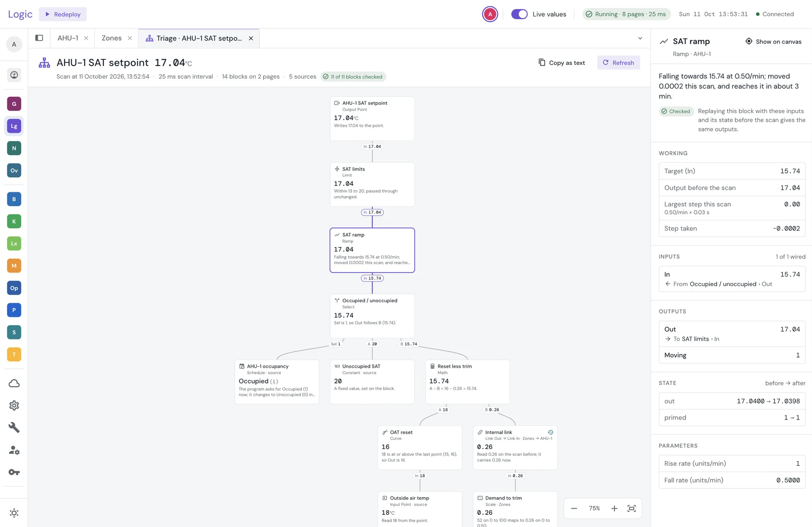Select the Occupied / unoccupied block
The width and height of the screenshot is (812, 527).
(x=372, y=315)
